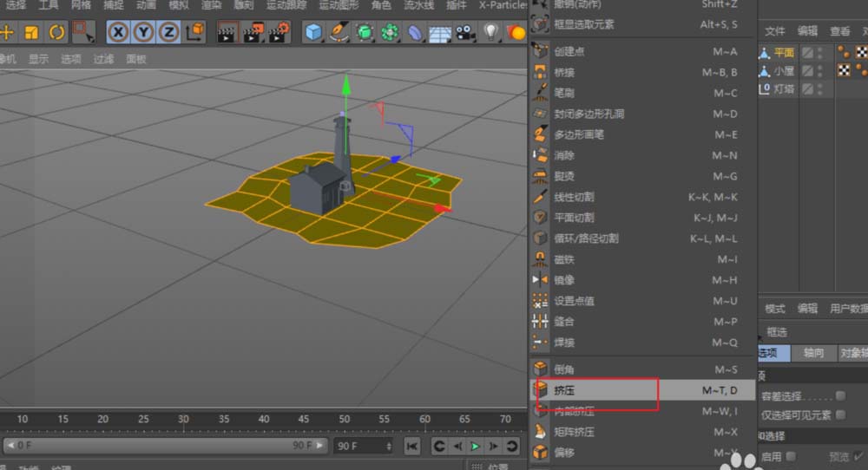This screenshot has height=470, width=868.
Task: Open the Pen spline tool icon
Action: point(339,33)
